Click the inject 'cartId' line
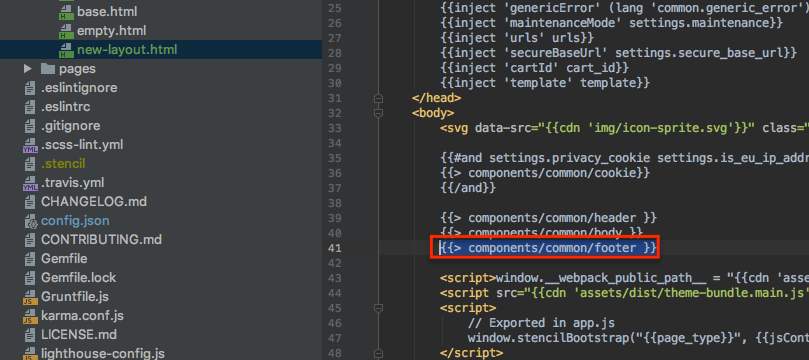The width and height of the screenshot is (809, 360). (x=535, y=68)
